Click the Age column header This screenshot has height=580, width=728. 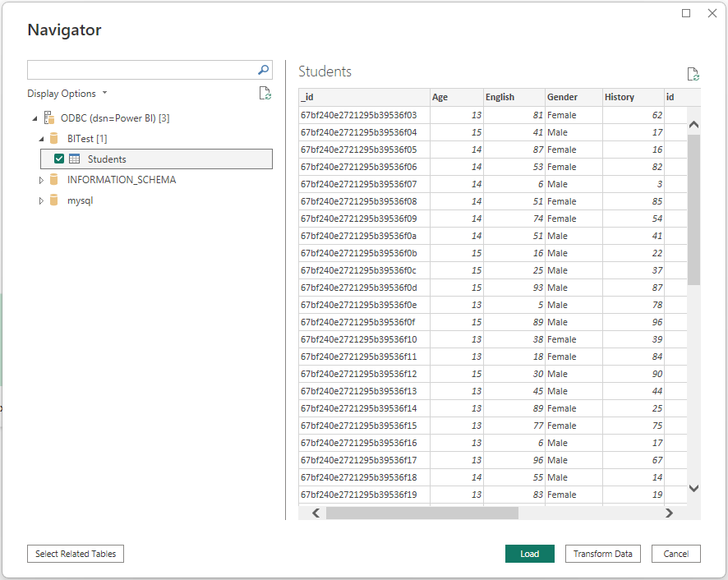pyautogui.click(x=455, y=97)
